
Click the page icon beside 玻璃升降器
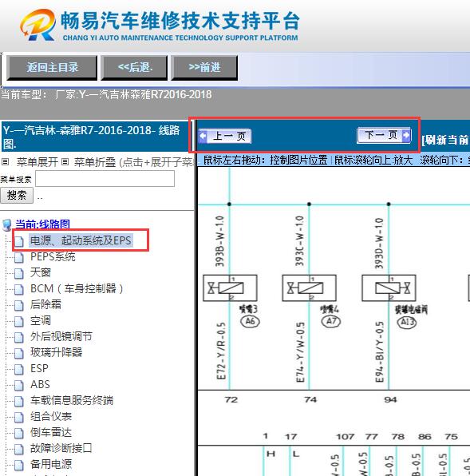[19, 353]
